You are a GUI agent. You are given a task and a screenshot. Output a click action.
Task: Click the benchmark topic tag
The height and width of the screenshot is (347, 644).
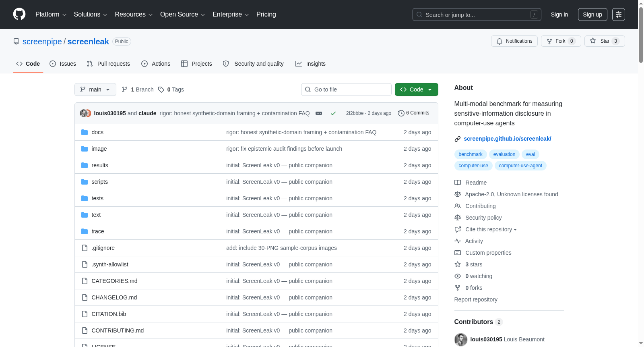pyautogui.click(x=471, y=154)
